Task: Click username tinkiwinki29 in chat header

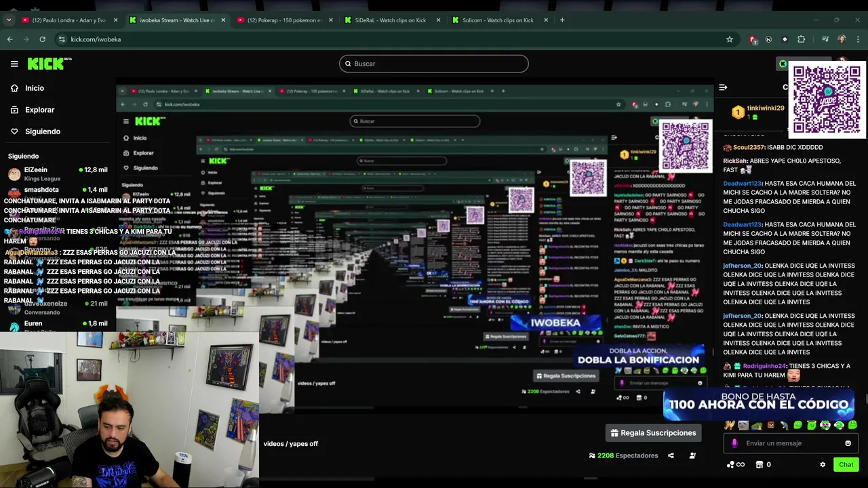Action: click(765, 108)
